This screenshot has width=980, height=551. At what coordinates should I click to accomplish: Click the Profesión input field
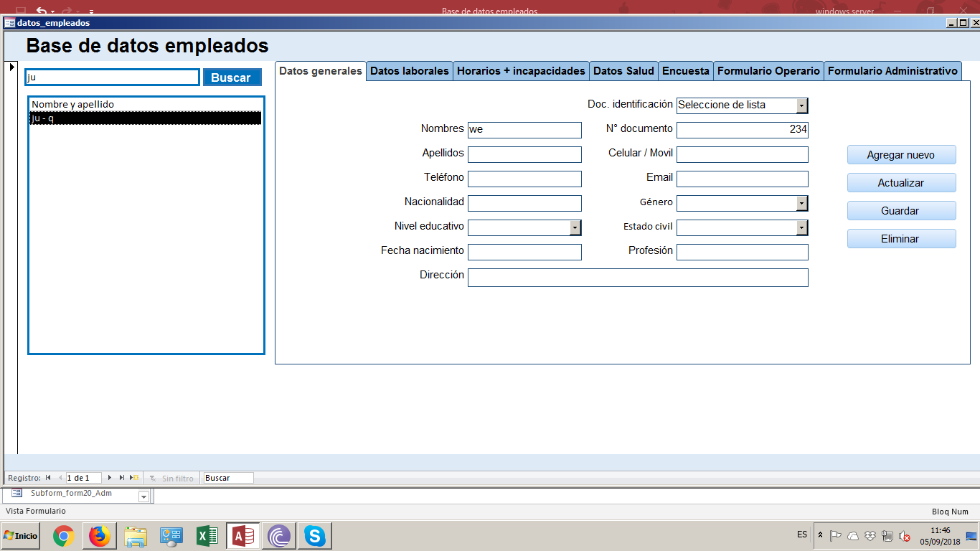743,252
